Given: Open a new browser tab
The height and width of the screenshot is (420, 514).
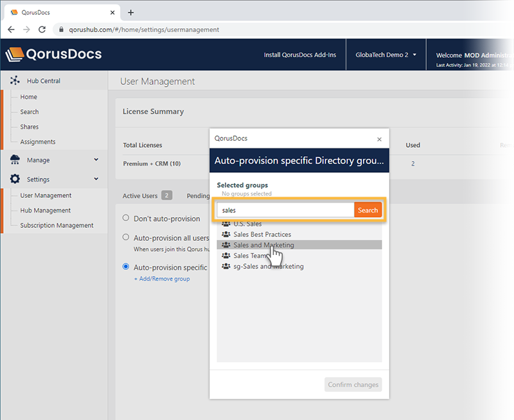Looking at the screenshot, I should click(x=131, y=12).
